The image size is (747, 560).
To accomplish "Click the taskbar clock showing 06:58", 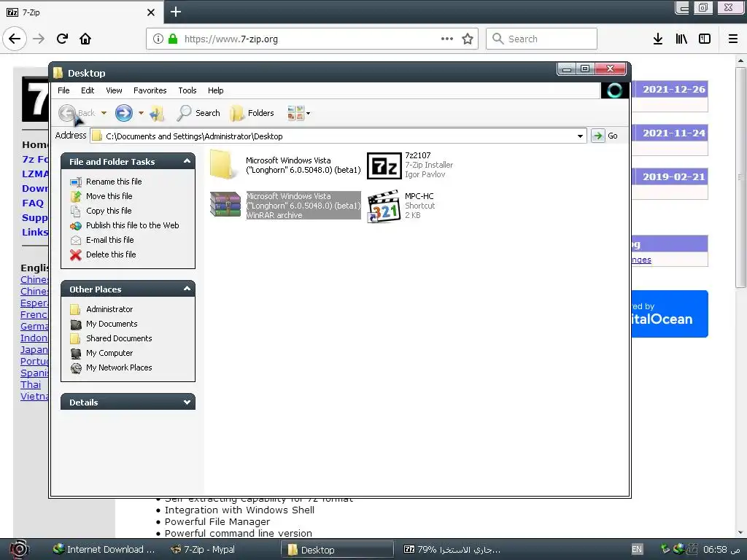I will click(x=721, y=550).
